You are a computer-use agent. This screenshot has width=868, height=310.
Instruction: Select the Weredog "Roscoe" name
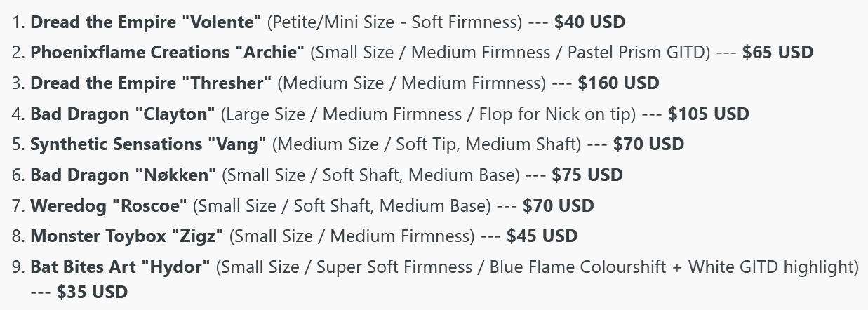109,206
